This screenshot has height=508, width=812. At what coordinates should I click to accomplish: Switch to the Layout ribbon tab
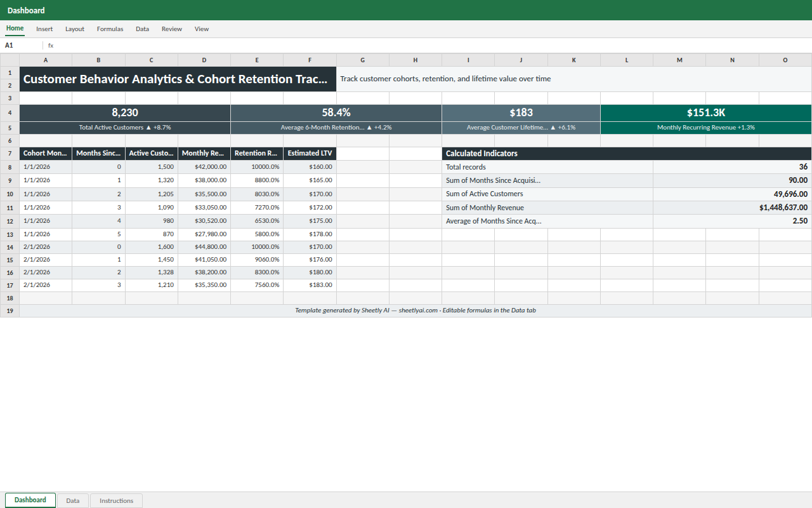point(75,29)
